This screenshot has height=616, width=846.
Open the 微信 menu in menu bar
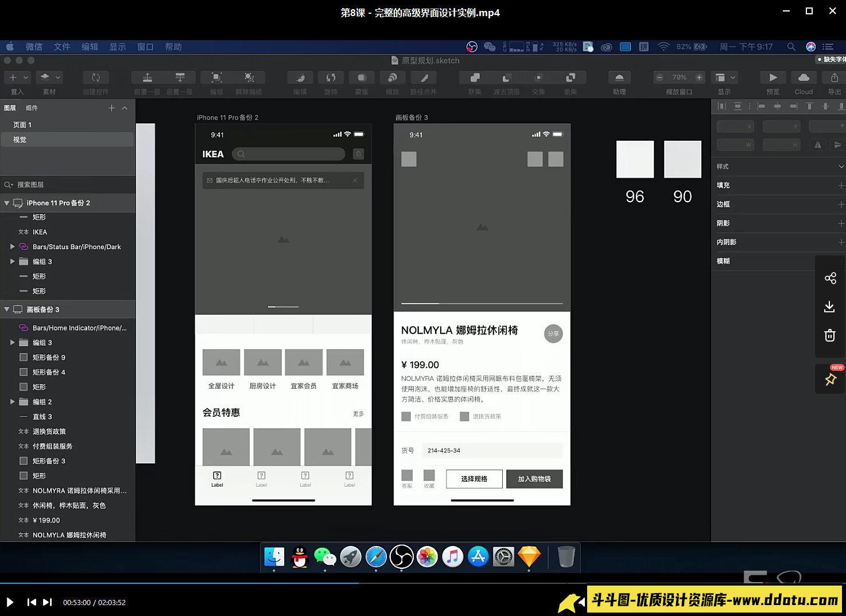coord(34,47)
